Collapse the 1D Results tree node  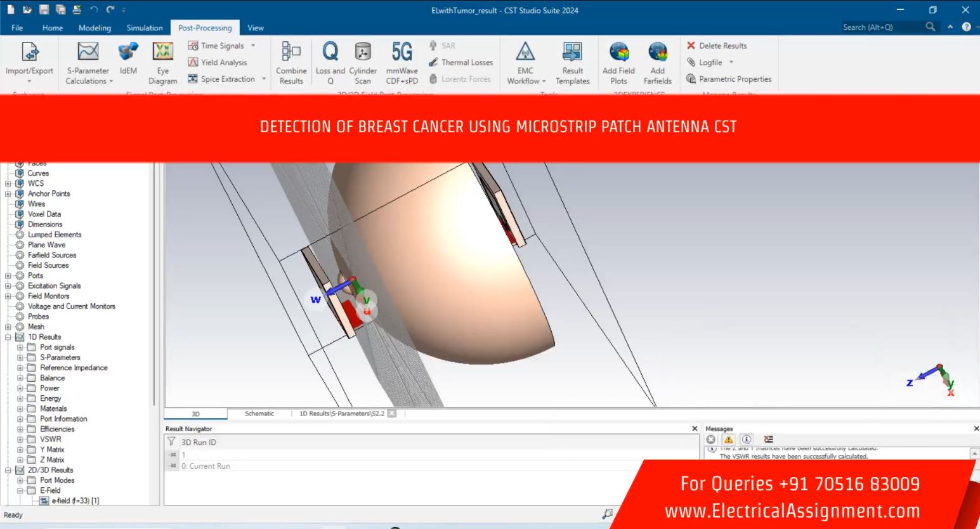(x=8, y=337)
